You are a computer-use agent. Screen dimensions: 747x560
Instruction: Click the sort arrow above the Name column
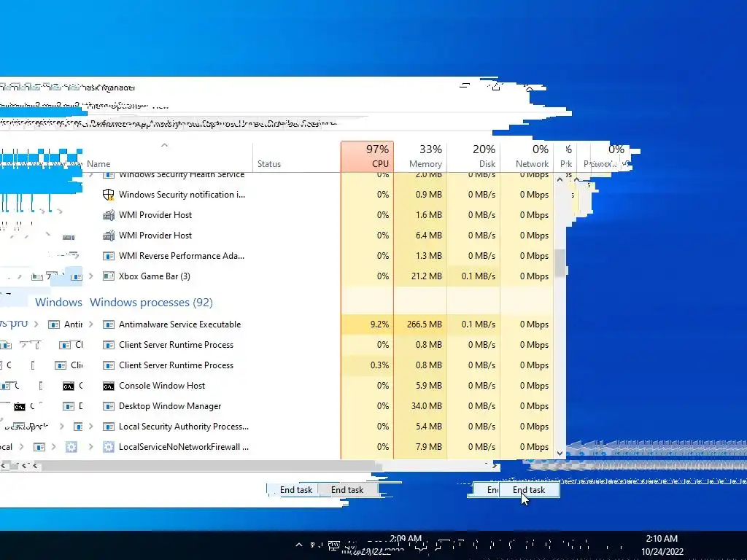coord(164,145)
